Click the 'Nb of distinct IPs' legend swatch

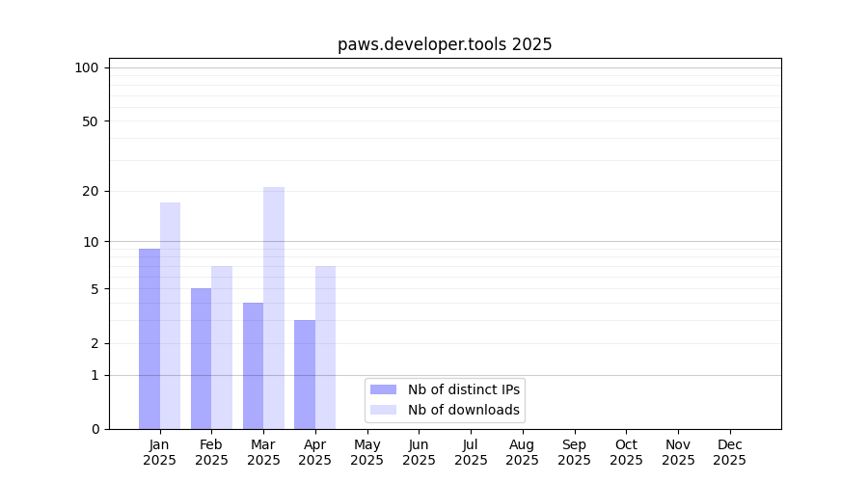pos(383,389)
